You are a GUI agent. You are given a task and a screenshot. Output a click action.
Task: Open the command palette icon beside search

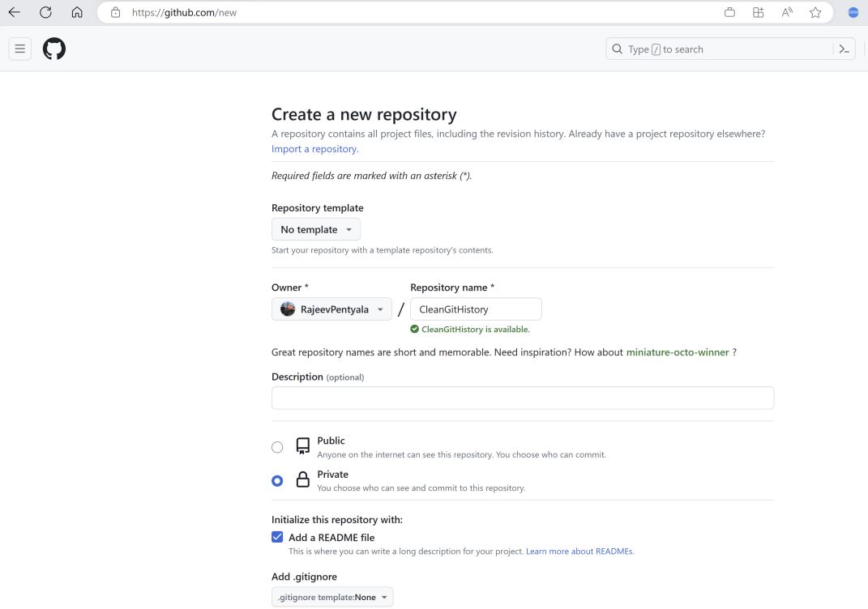(844, 49)
